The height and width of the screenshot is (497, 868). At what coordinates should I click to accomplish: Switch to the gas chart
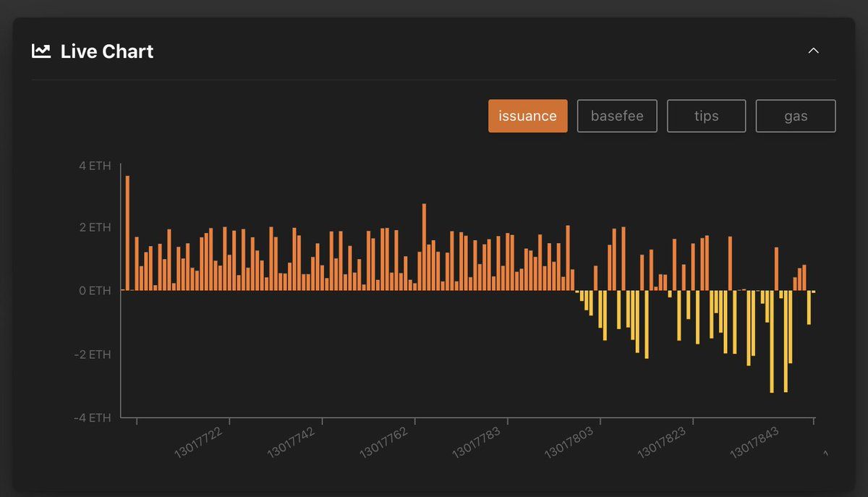[x=796, y=116]
